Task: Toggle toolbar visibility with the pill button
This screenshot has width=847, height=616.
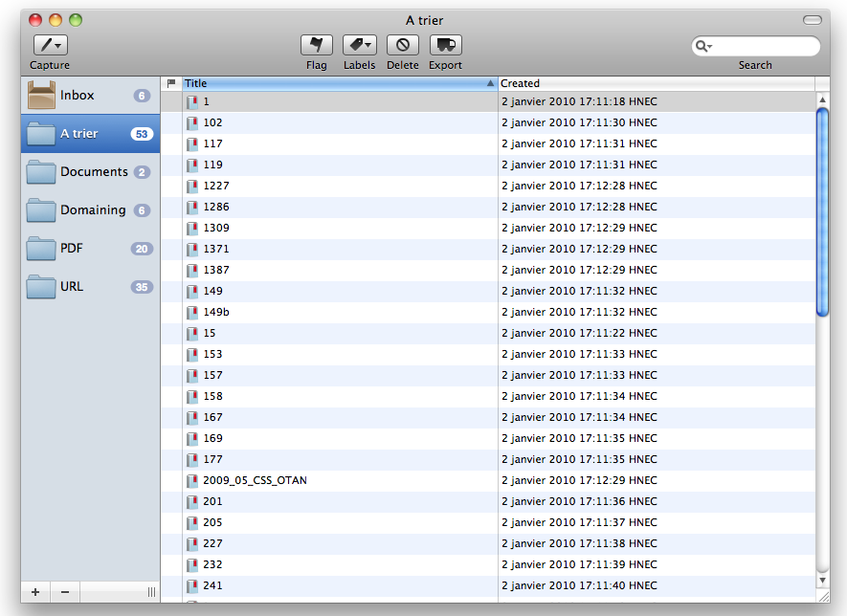Action: (x=812, y=20)
